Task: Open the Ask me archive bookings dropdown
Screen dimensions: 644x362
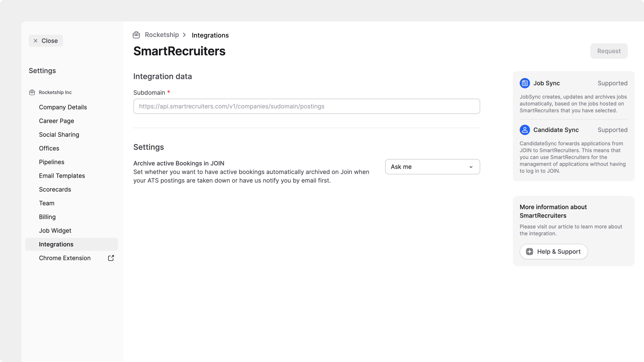Action: 432,167
